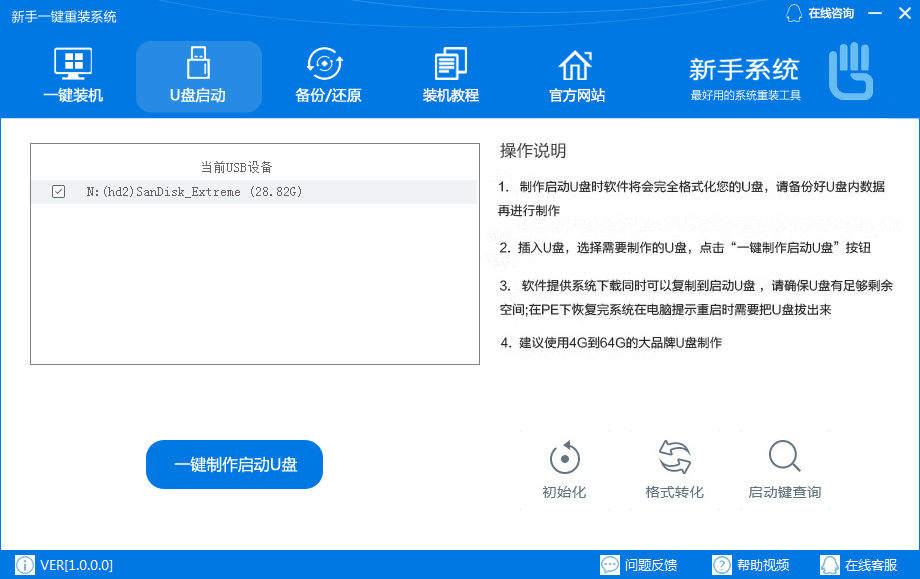Click the 新手系统 brand title text
Viewport: 920px width, 579px height.
coord(744,70)
